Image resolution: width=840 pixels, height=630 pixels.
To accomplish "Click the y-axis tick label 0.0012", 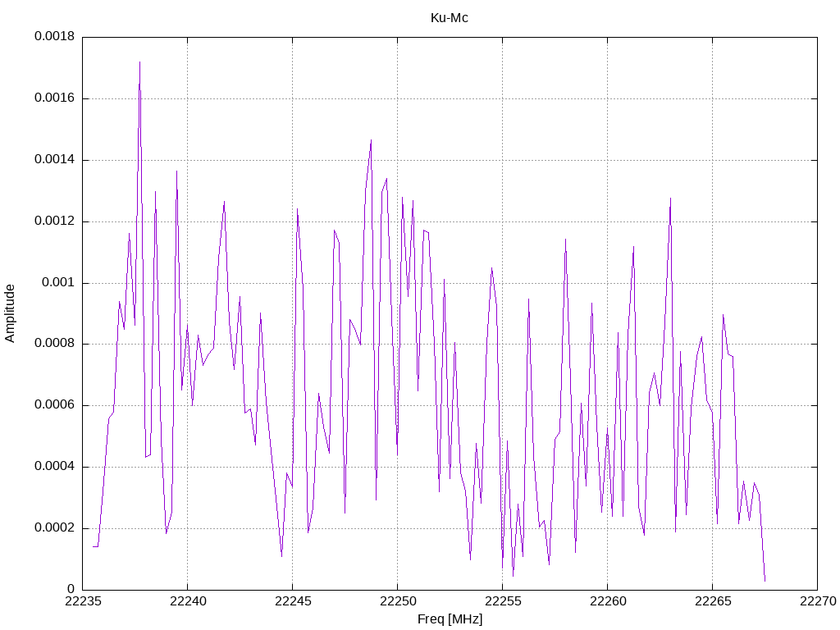I will tap(55, 221).
